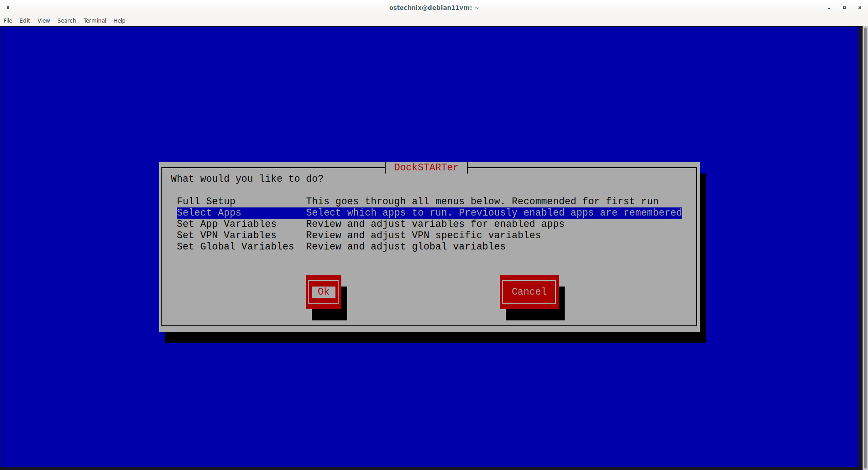The height and width of the screenshot is (470, 868).
Task: Open the Help menu
Action: 119,21
